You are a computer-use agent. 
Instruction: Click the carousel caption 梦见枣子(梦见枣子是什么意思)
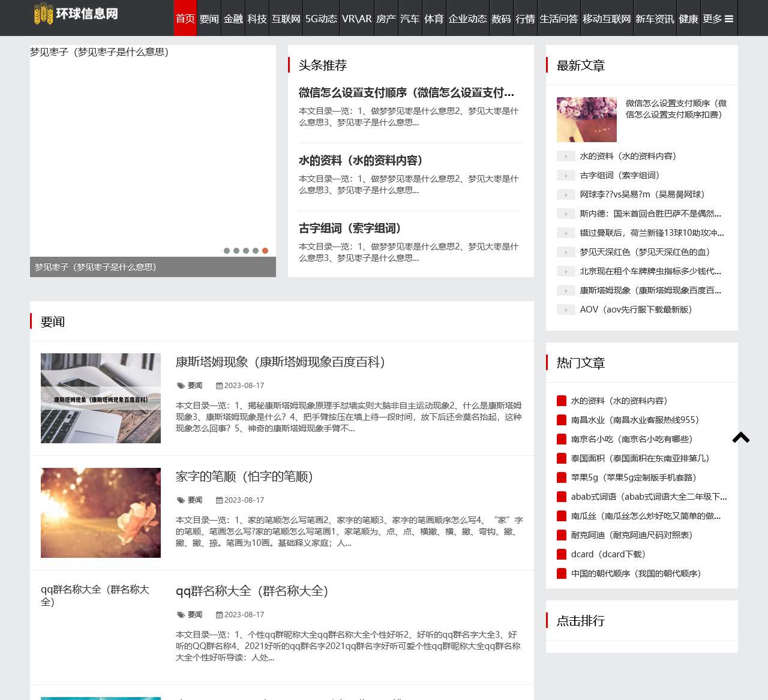95,267
